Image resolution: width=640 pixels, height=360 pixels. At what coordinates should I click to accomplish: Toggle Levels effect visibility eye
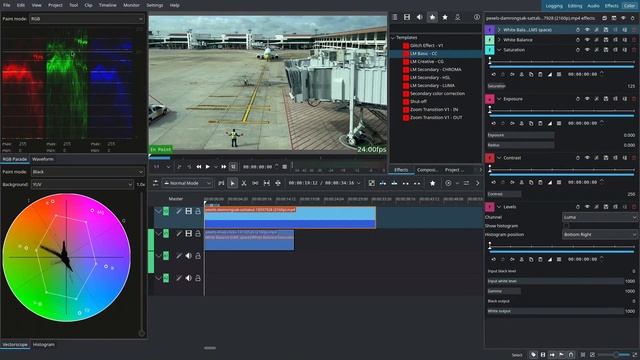click(x=587, y=207)
